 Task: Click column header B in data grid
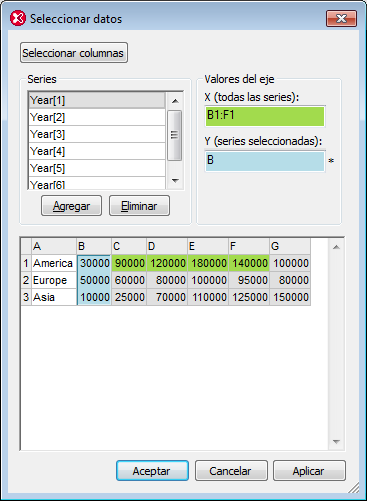94,246
